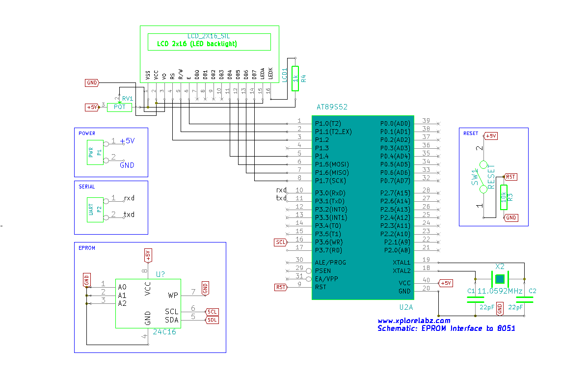
Task: Select the R4 1k resistor
Action: (295, 79)
